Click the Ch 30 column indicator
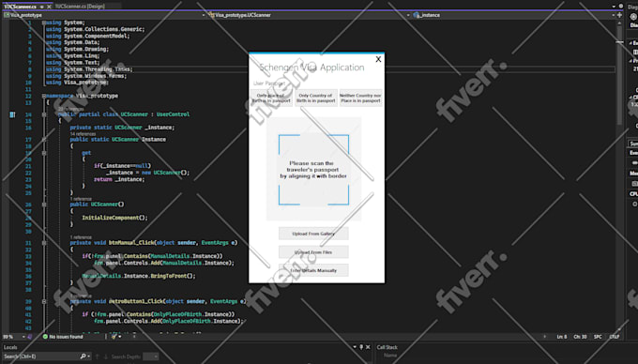Viewport: 638px width, 364px height. [580, 337]
